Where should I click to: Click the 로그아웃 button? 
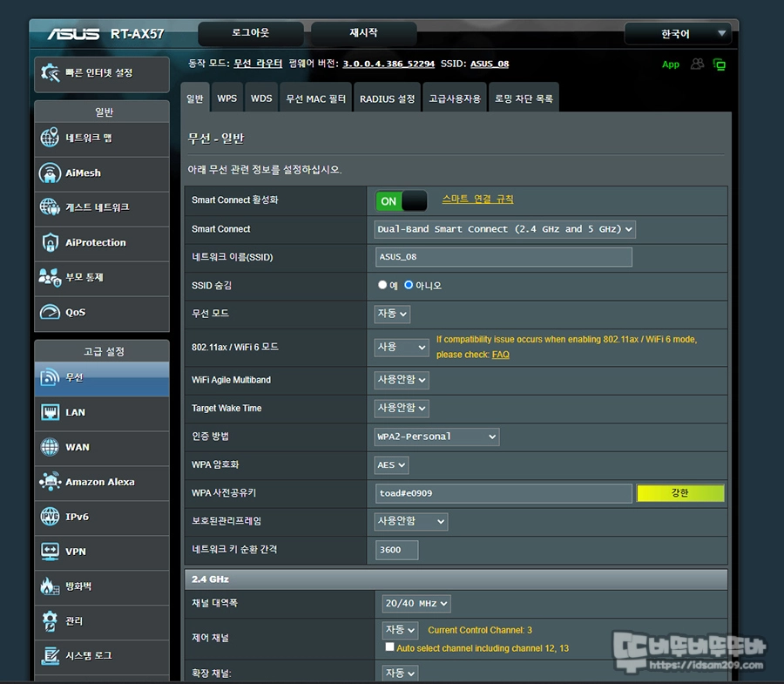click(x=251, y=33)
